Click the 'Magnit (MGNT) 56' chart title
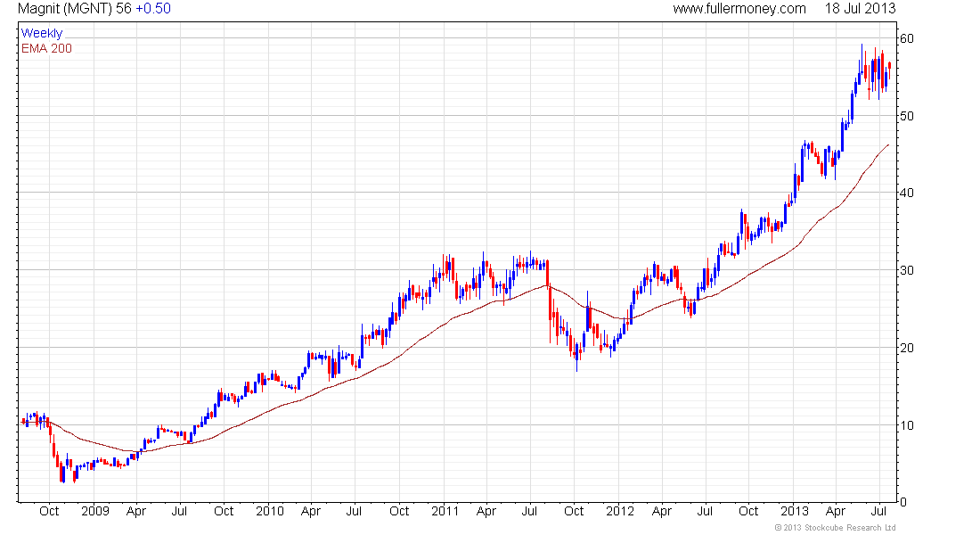The width and height of the screenshot is (980, 535). (x=75, y=9)
